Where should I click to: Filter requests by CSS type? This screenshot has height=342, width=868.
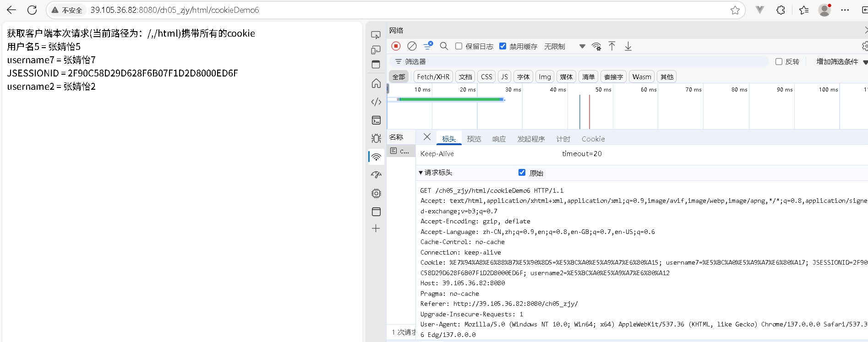coord(486,77)
